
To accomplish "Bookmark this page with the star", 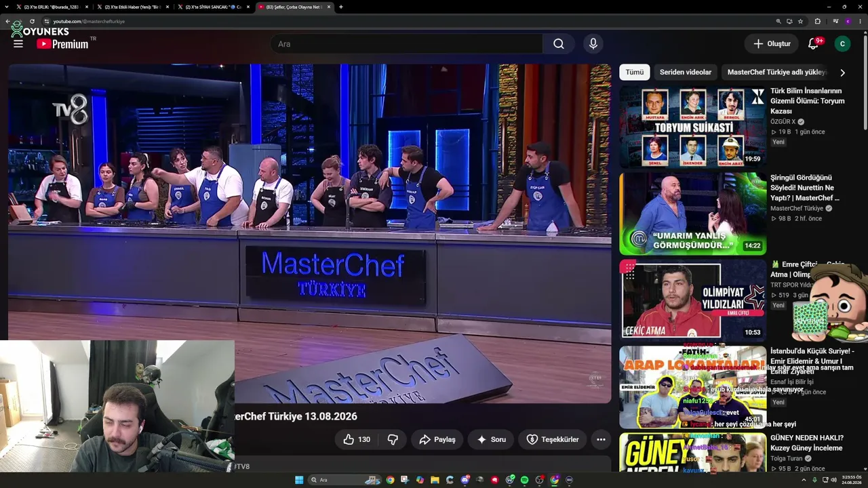I will click(x=800, y=21).
